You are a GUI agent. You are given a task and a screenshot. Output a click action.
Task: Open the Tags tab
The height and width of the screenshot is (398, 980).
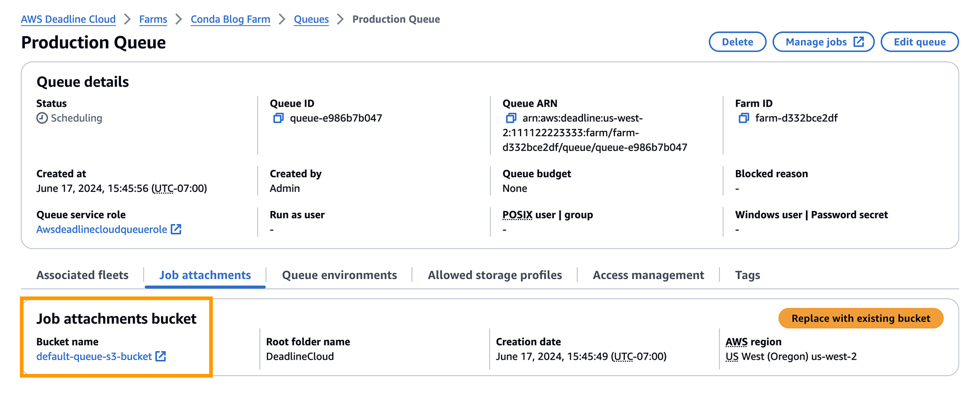click(x=747, y=275)
